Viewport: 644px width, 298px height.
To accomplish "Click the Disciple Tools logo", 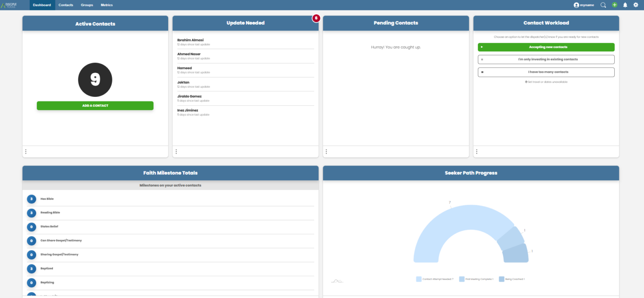I will click(x=9, y=5).
